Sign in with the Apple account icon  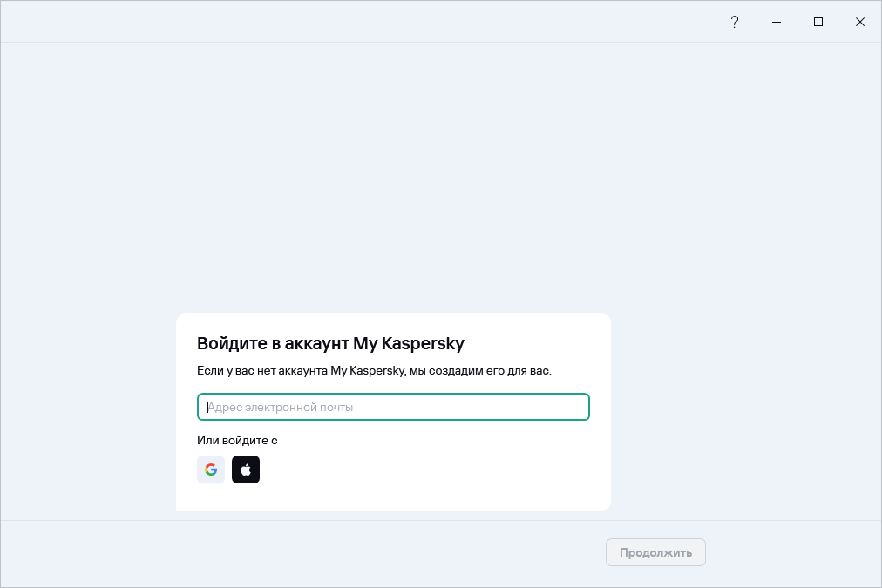point(246,470)
